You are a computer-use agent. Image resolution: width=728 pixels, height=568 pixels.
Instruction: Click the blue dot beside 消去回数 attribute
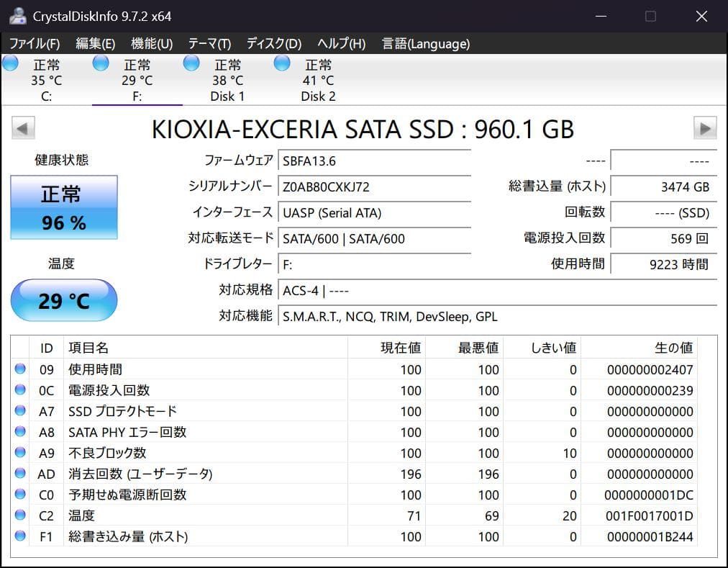(21, 474)
